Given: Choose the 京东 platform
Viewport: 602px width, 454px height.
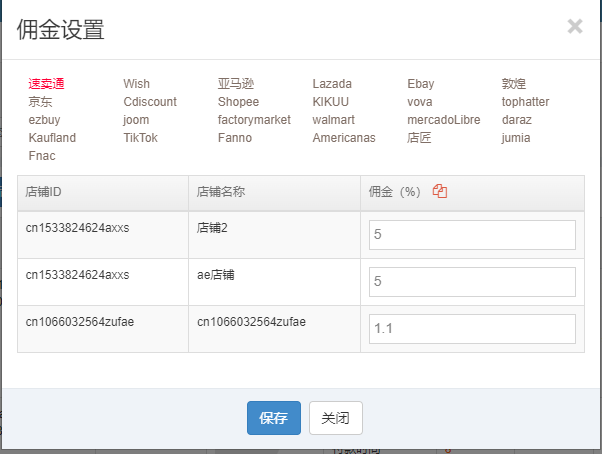Looking at the screenshot, I should 40,102.
